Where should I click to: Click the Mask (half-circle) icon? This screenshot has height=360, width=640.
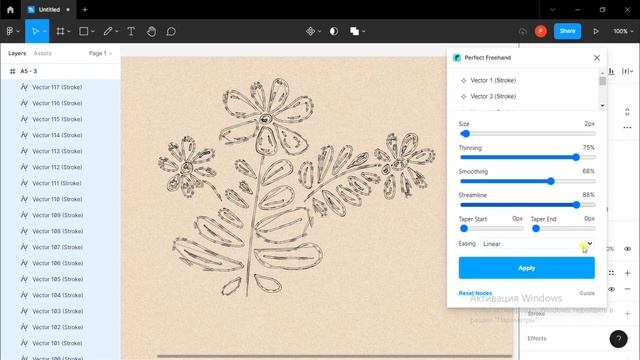(334, 31)
